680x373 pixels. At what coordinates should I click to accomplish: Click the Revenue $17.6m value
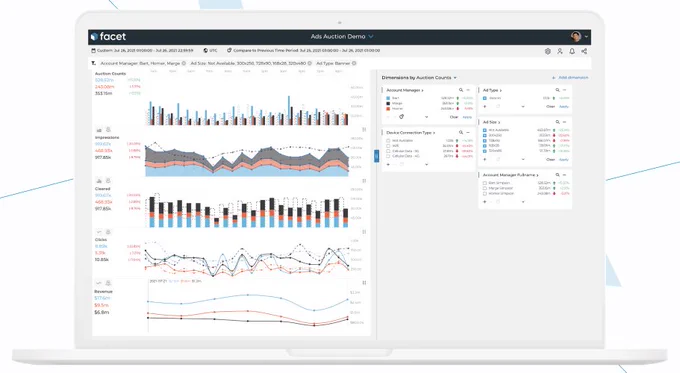(102, 298)
